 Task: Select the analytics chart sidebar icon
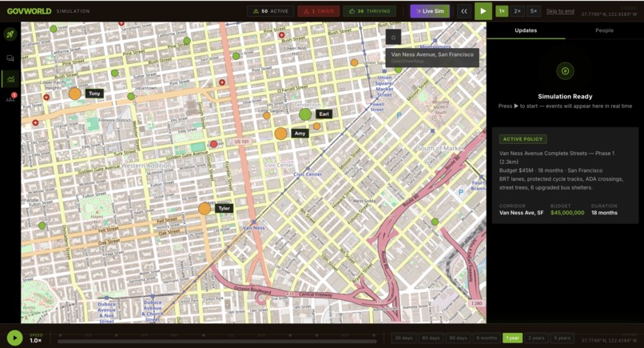(10, 78)
